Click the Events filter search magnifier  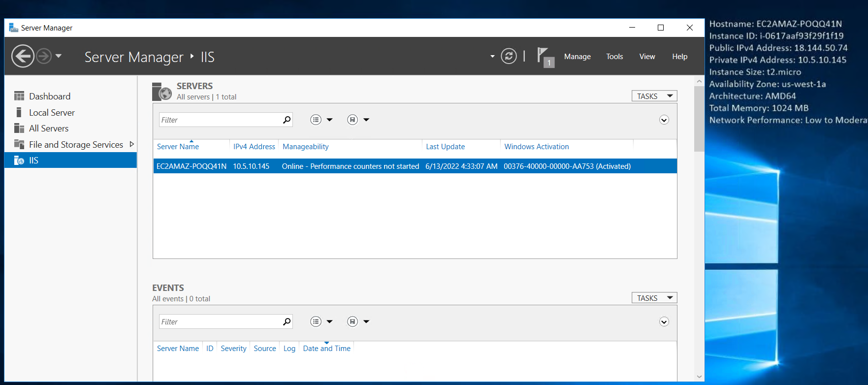tap(287, 321)
